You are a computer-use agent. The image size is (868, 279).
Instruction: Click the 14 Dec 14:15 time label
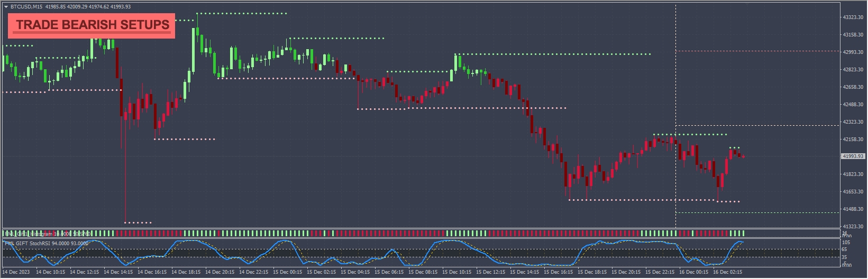coord(118,272)
